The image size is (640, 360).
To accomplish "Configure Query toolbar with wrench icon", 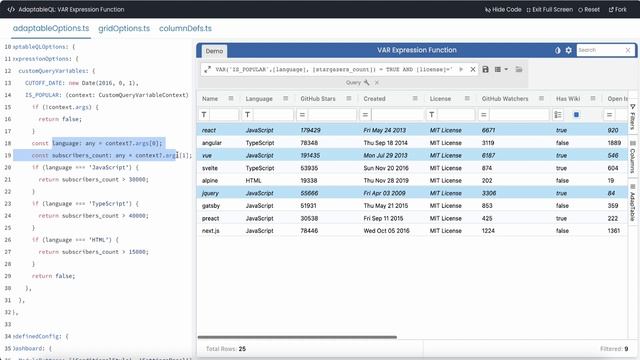I will [367, 82].
